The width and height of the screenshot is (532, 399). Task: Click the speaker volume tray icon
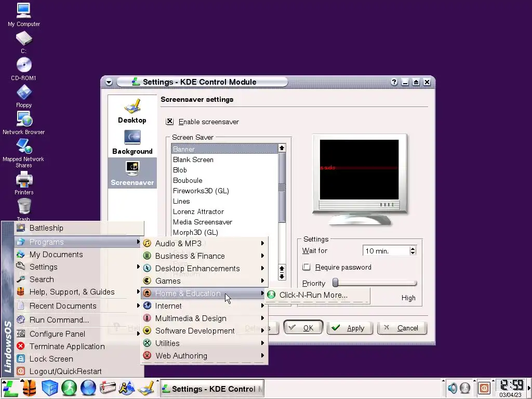point(453,388)
